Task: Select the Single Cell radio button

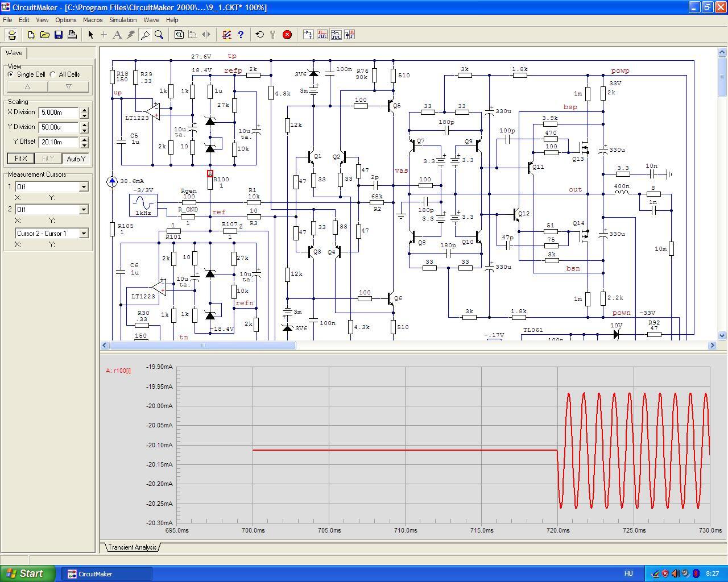Action: tap(11, 74)
